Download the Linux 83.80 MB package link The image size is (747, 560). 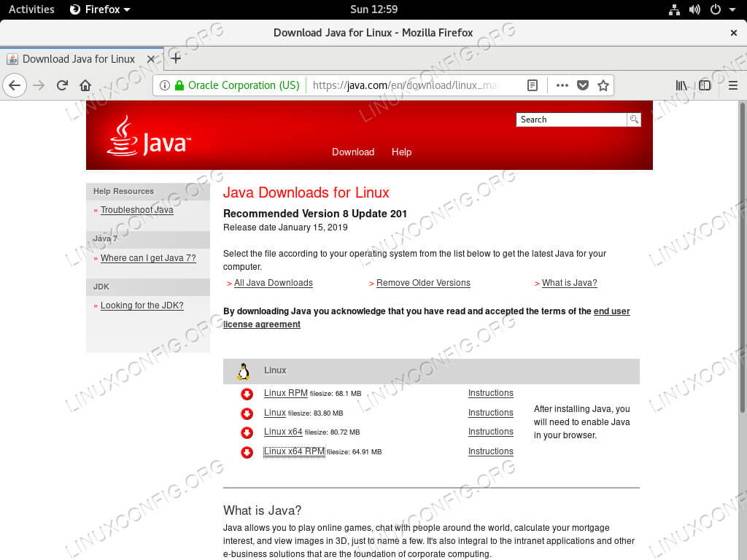click(x=275, y=413)
